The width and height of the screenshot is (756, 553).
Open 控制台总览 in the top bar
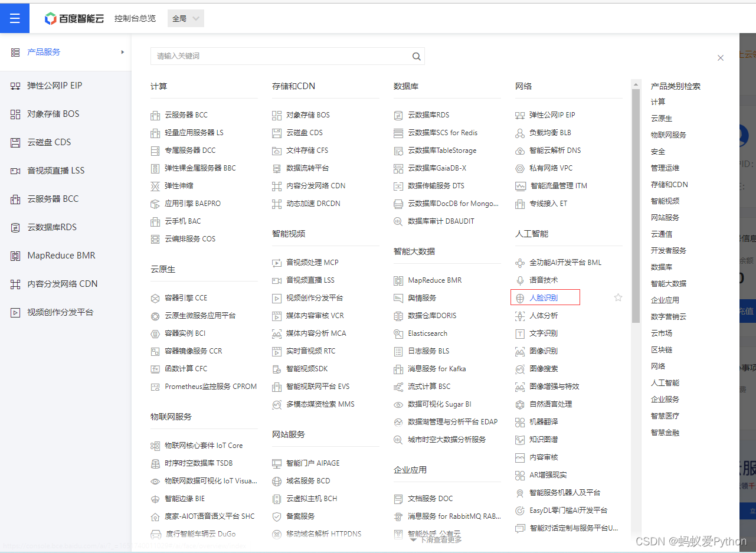pyautogui.click(x=135, y=18)
